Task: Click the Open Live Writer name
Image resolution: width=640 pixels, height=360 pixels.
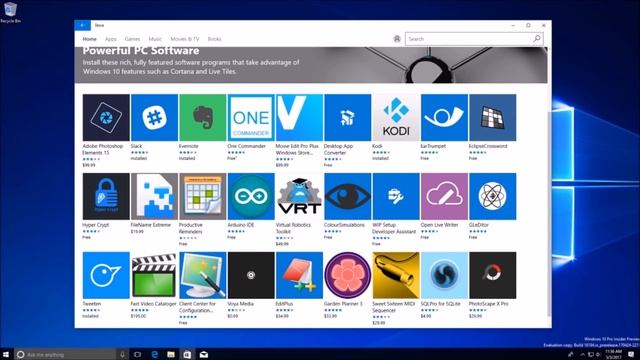Action: point(440,225)
